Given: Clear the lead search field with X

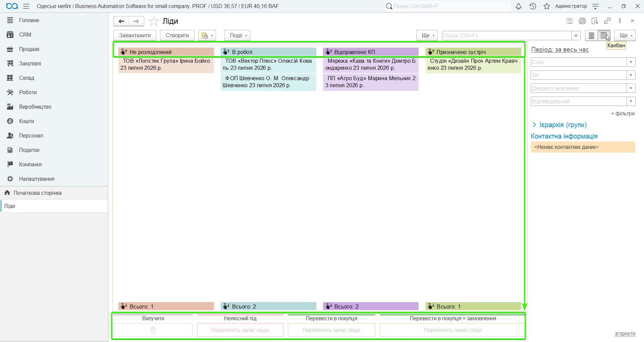Looking at the screenshot, I should tap(576, 36).
